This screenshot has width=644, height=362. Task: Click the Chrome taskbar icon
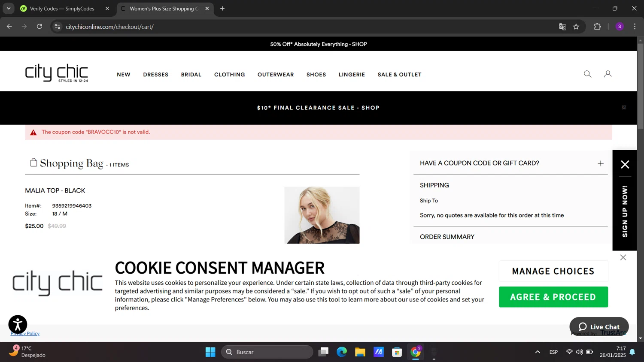coord(416,352)
